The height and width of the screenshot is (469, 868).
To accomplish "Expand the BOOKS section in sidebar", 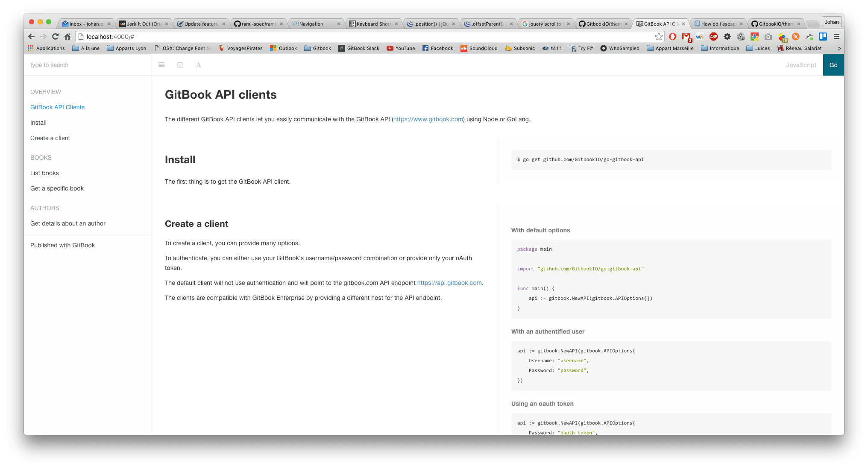I will [41, 157].
